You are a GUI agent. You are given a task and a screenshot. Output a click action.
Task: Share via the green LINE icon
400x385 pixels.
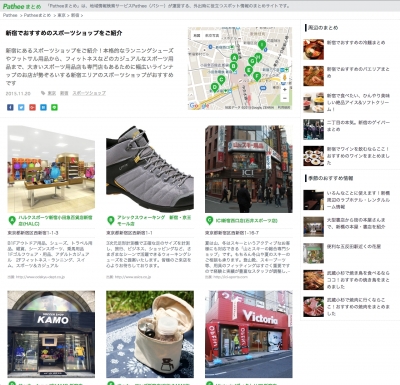54,107
